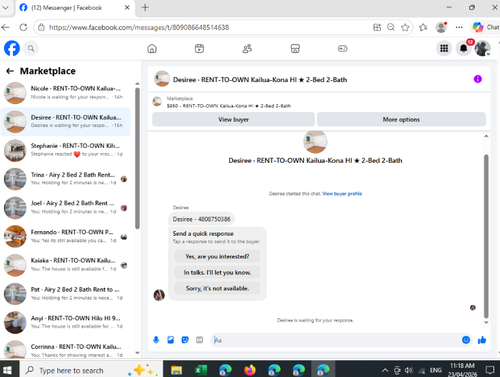Open the GIF picker icon

click(x=199, y=340)
